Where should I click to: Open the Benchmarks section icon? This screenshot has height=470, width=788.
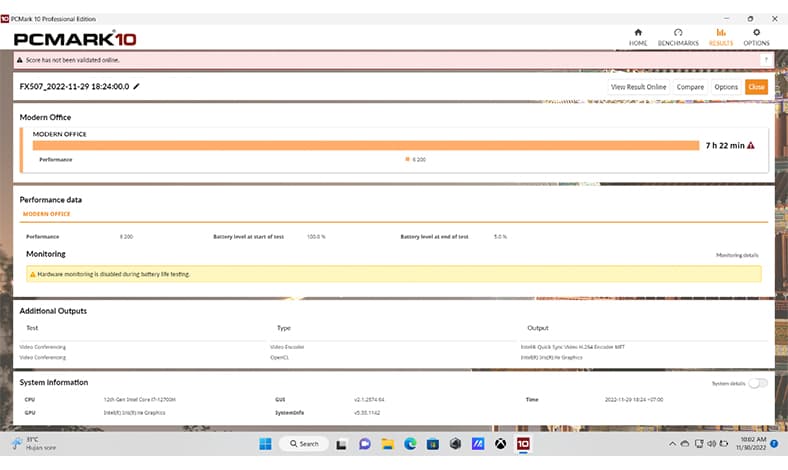click(678, 33)
